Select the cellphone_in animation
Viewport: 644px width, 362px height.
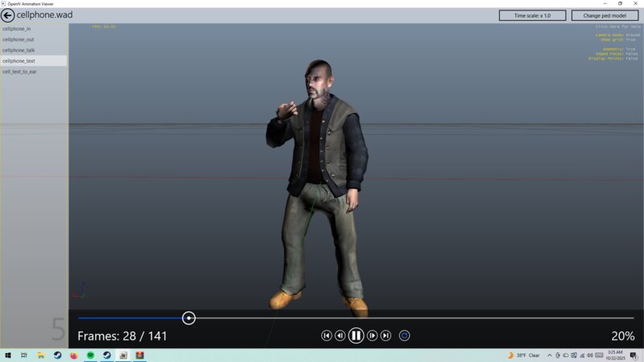[17, 28]
